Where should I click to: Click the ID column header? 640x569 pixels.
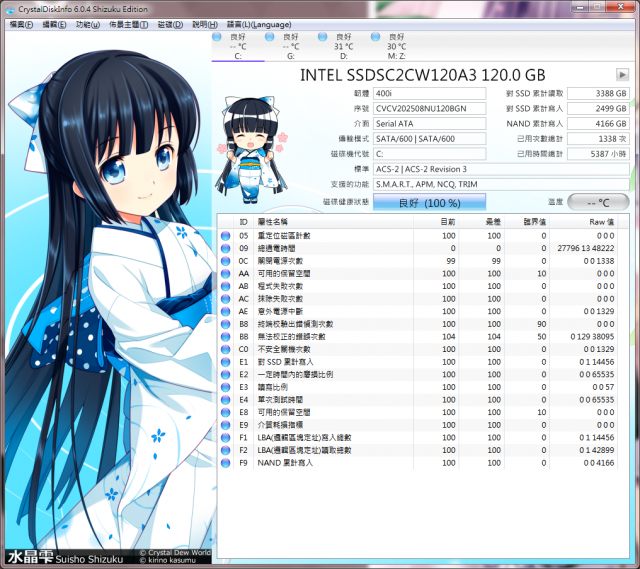click(244, 222)
